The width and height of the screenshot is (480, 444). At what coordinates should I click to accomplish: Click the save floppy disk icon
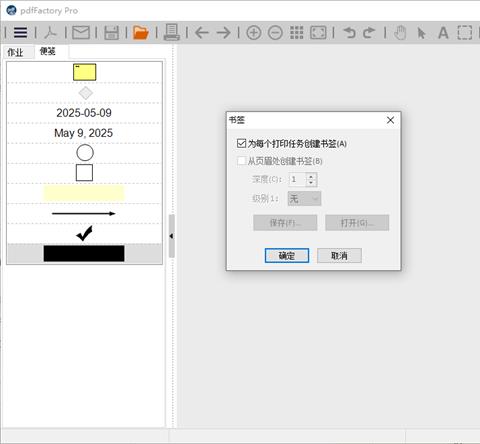[x=111, y=33]
